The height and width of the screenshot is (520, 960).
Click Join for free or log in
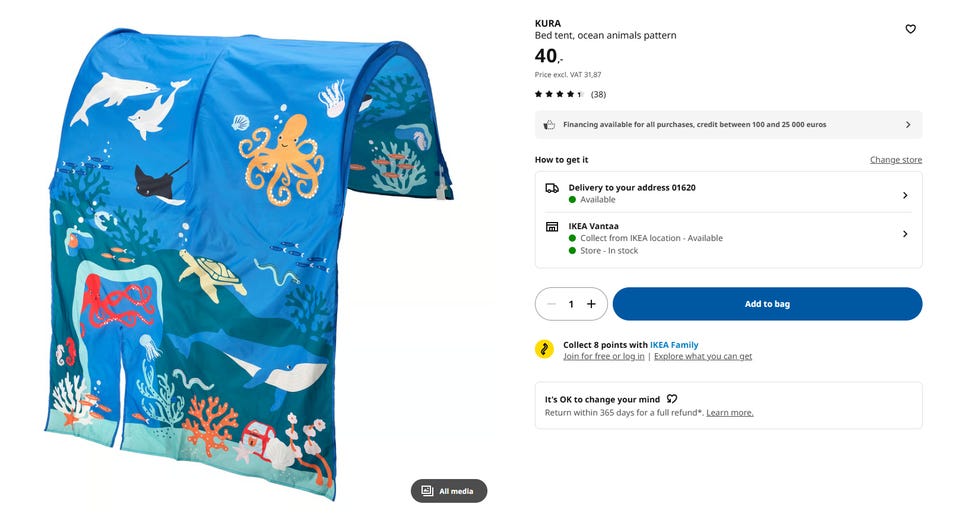604,356
